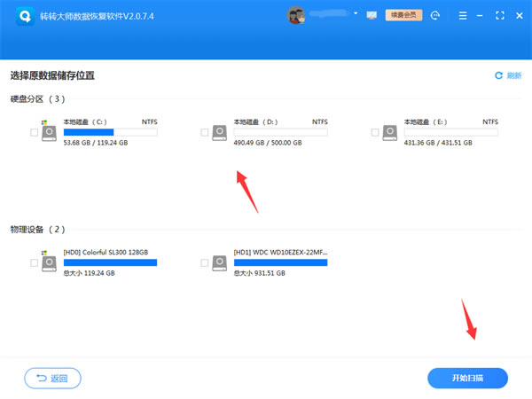Viewport: 532px width, 399px height.
Task: Enable checkbox for HD0 Colorful SL300
Action: pyautogui.click(x=34, y=263)
